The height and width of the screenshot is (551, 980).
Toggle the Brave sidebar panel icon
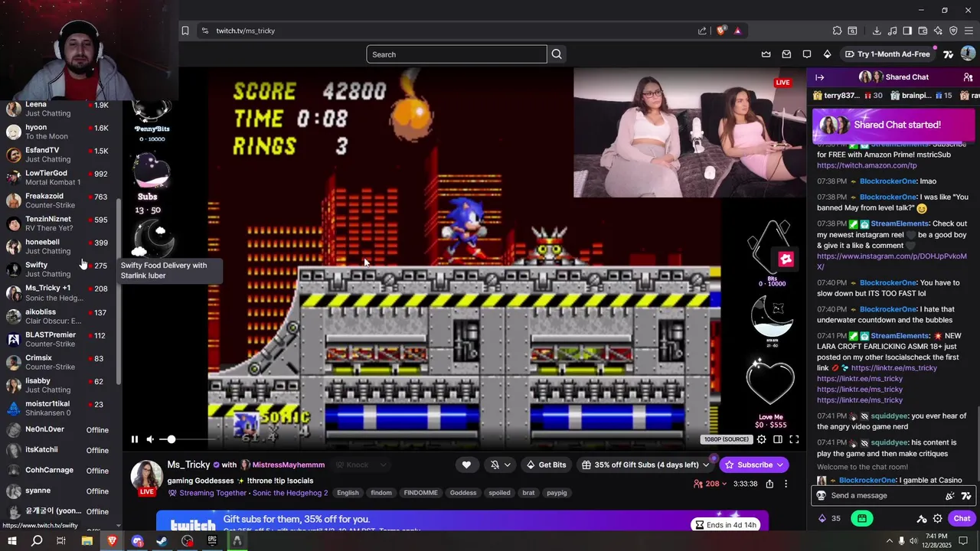[907, 31]
